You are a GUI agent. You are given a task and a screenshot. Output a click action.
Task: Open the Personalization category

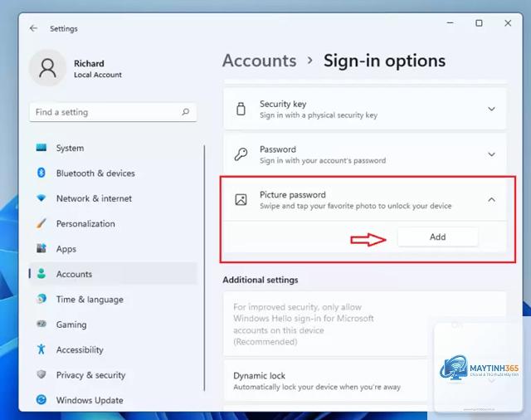click(x=113, y=223)
